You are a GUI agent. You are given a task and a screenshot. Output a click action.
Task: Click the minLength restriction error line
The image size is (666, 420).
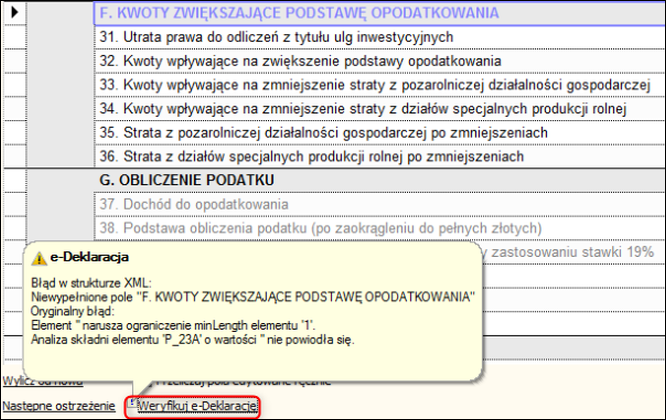173,325
